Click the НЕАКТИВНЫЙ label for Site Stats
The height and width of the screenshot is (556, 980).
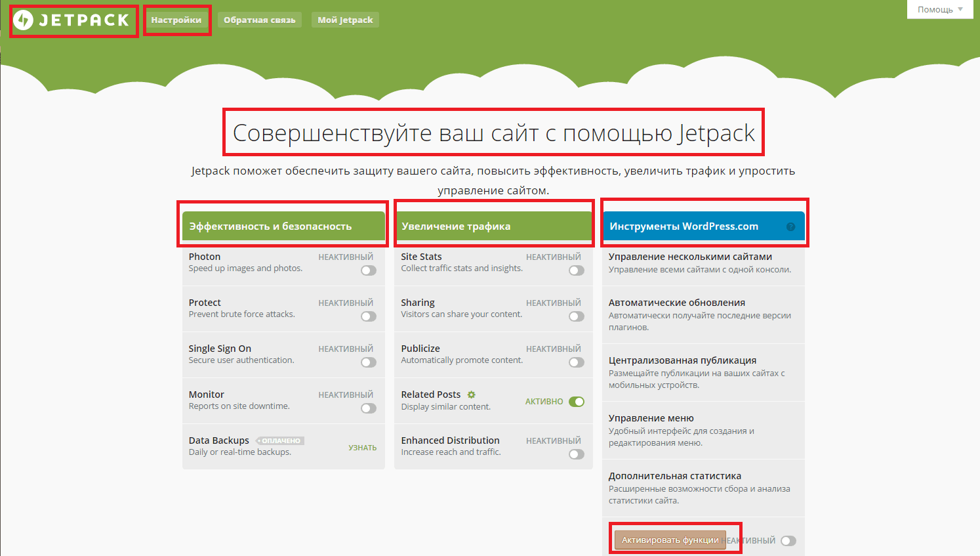point(554,257)
